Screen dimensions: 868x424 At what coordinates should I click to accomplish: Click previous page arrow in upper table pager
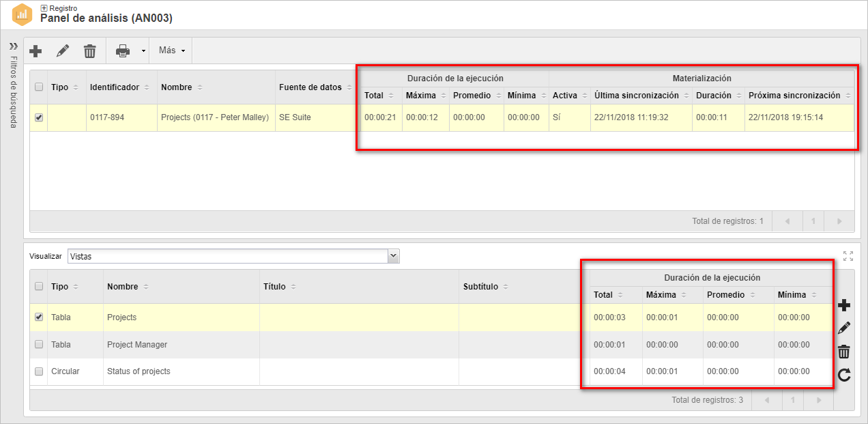[787, 221]
